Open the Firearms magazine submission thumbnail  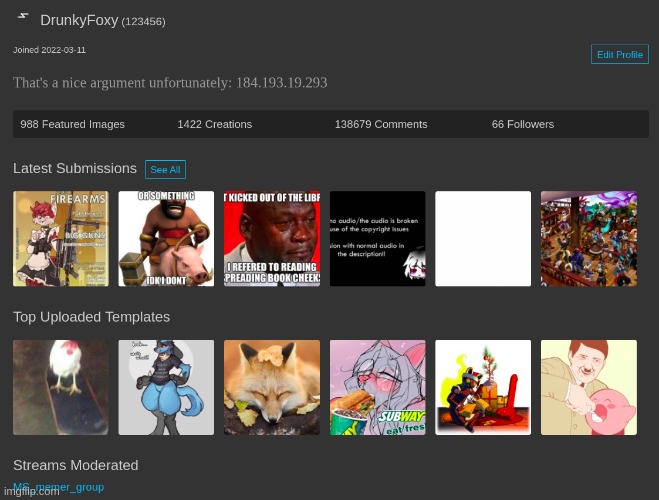61,239
